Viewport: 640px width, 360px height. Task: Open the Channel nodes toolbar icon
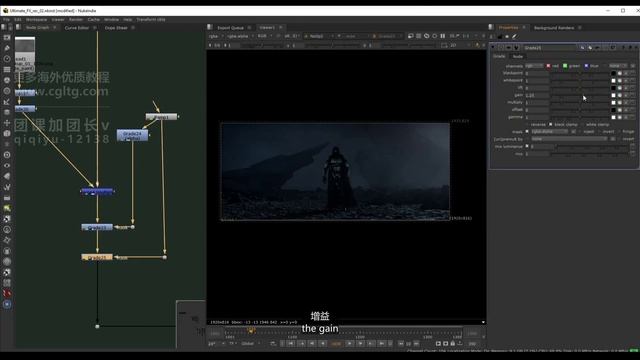(7, 69)
